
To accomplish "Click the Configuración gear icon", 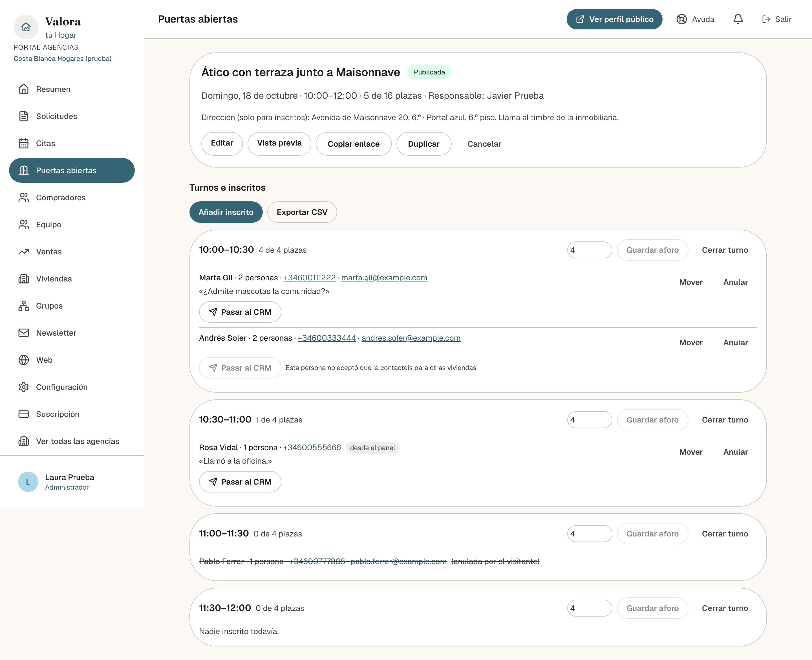I will [x=24, y=387].
